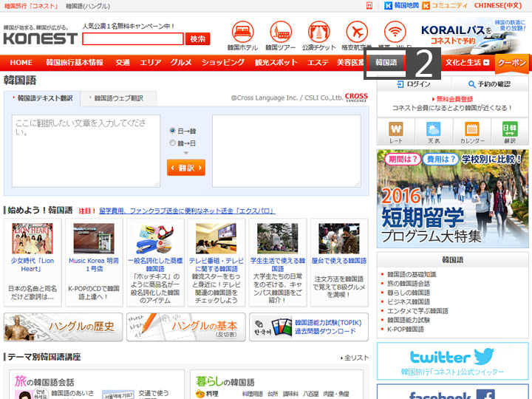The height and width of the screenshot is (399, 532).
Task: Select the 韓→日 translation direction
Action: [173, 143]
